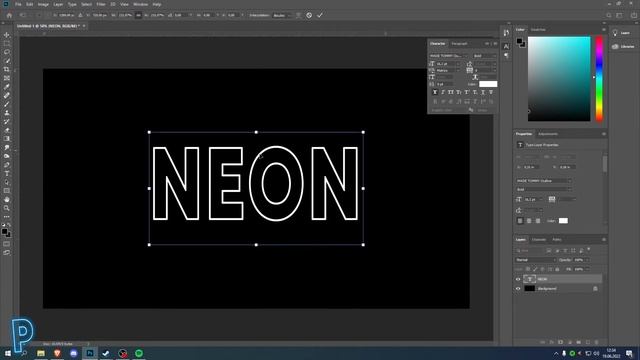This screenshot has width=640, height=360.
Task: Toggle Underline in Character panel
Action: (x=483, y=92)
